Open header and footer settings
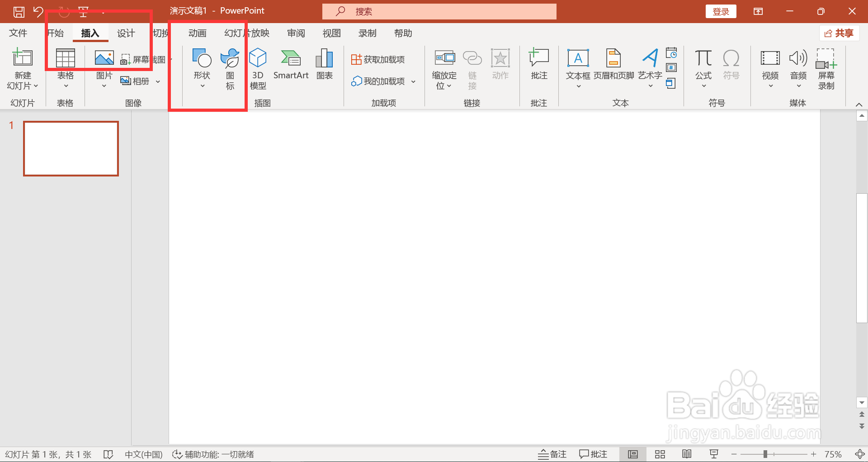This screenshot has width=868, height=462. point(613,64)
